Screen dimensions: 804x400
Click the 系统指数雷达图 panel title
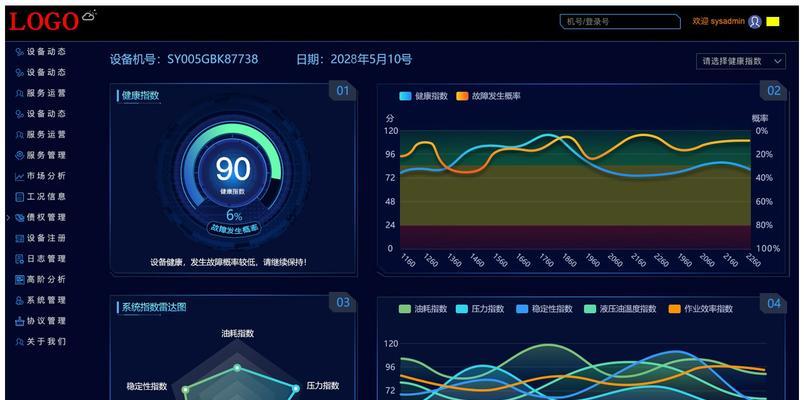[x=154, y=307]
